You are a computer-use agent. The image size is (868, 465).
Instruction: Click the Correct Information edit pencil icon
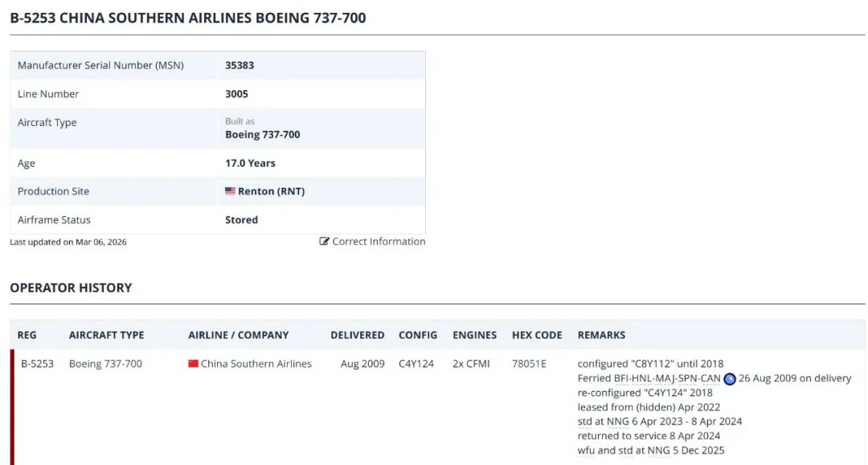click(x=325, y=241)
